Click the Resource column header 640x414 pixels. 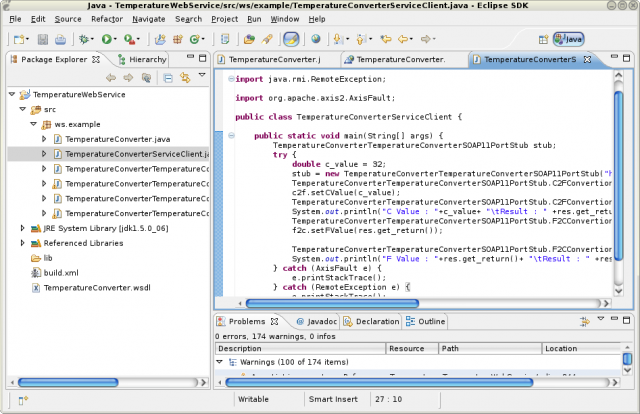tap(412, 349)
